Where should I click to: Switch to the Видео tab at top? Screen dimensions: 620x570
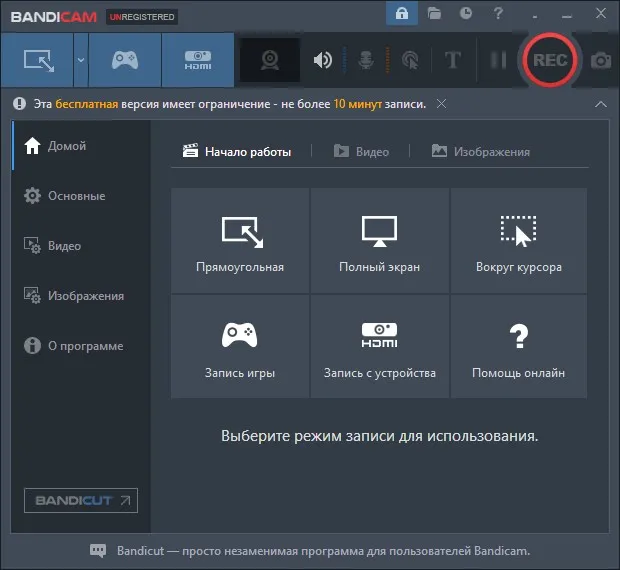(x=361, y=152)
